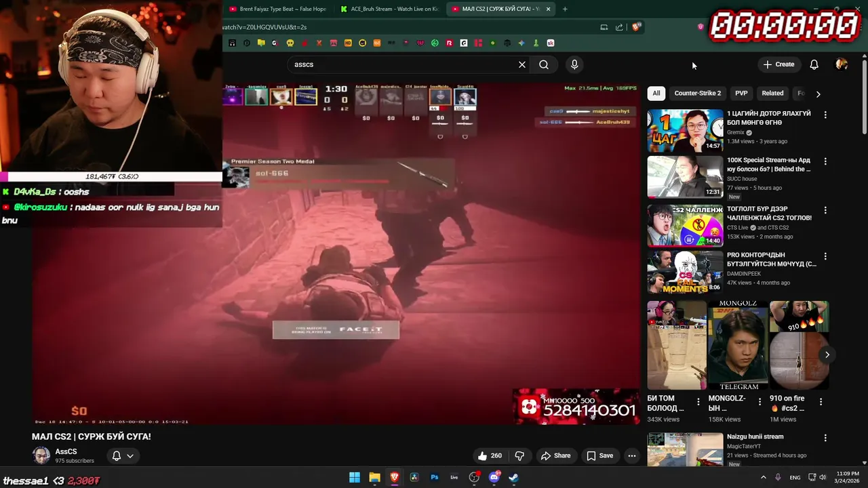The width and height of the screenshot is (868, 488).
Task: Click the tray microphone icon
Action: click(778, 477)
